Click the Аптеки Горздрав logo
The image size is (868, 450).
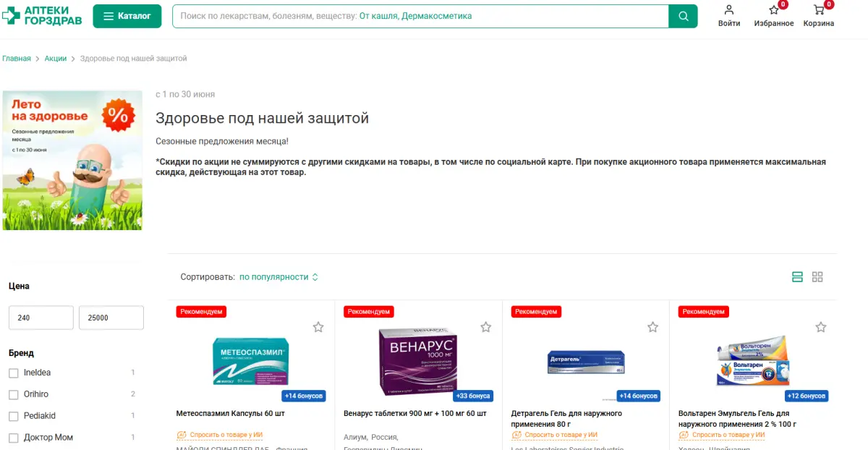coord(42,15)
